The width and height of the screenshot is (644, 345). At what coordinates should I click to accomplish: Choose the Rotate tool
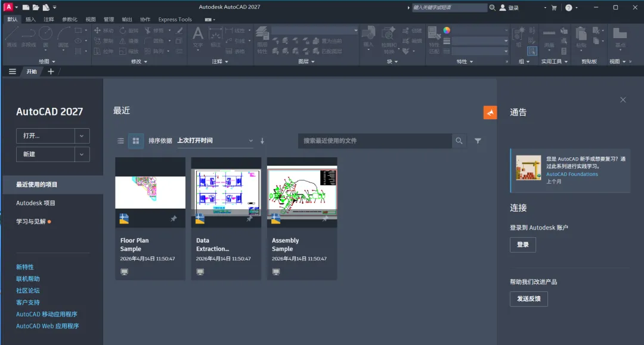pyautogui.click(x=129, y=30)
